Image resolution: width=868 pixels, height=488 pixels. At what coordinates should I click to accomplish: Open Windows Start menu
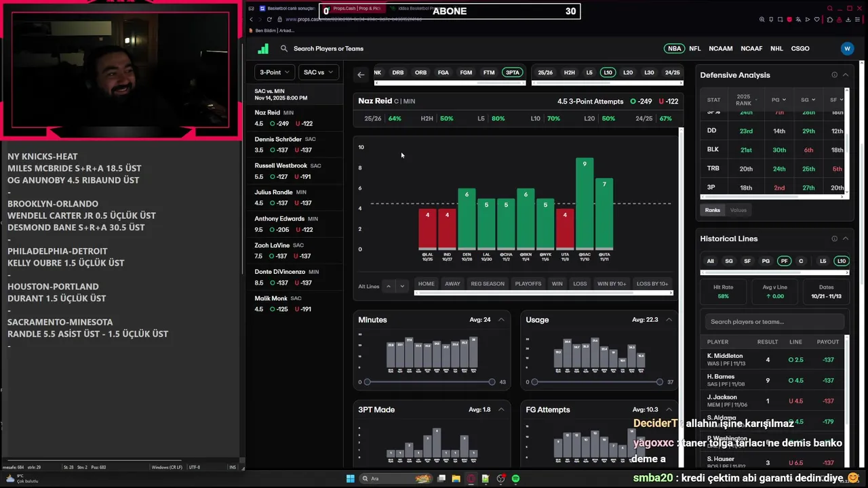pos(351,479)
